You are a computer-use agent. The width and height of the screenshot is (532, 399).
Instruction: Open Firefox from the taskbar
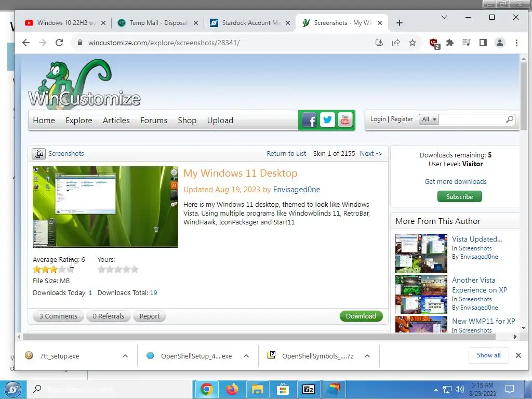[232, 389]
